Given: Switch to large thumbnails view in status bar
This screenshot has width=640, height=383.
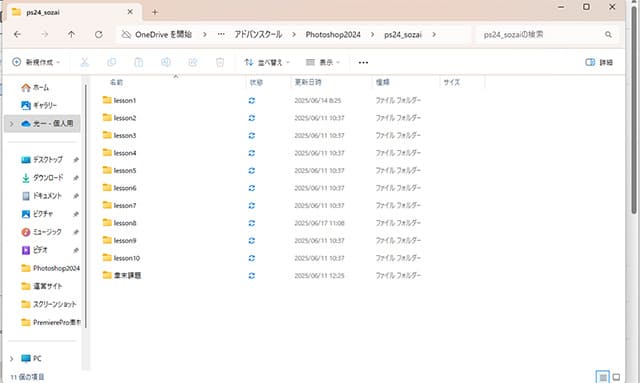Looking at the screenshot, I should [616, 377].
